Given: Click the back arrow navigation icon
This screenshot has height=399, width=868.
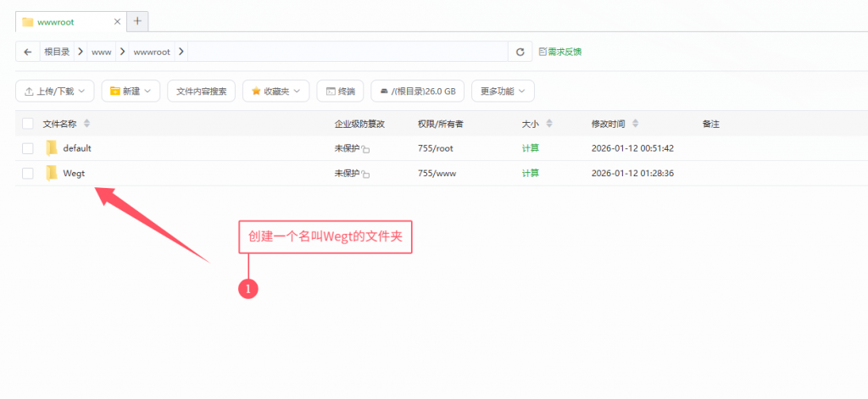Looking at the screenshot, I should pyautogui.click(x=28, y=52).
